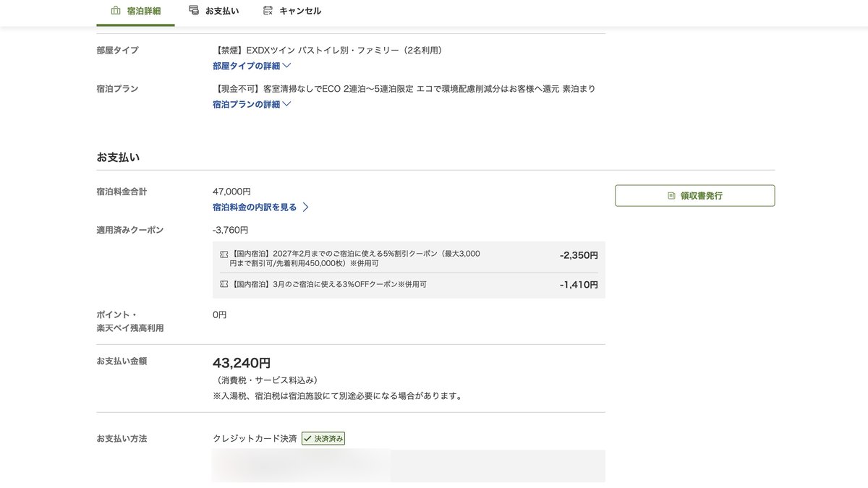Select the -3,760円 coupon total
Image resolution: width=868 pixels, height=488 pixels.
pyautogui.click(x=230, y=230)
